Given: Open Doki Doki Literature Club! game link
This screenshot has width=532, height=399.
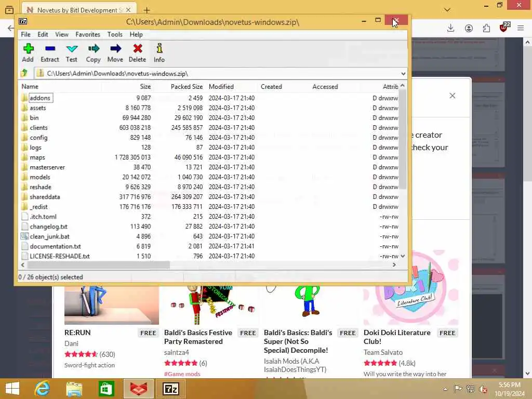Looking at the screenshot, I should 397,337.
